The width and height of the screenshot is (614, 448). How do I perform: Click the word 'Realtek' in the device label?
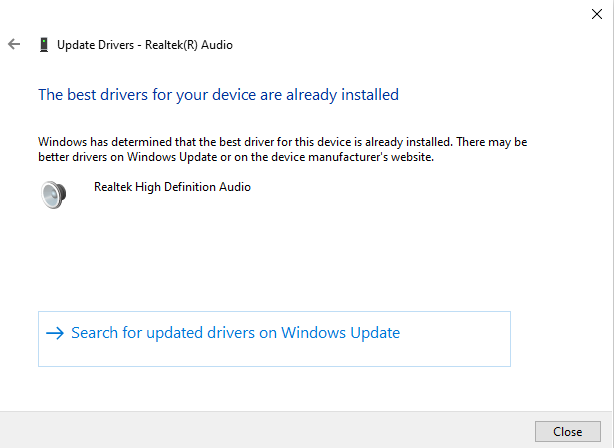click(x=114, y=187)
